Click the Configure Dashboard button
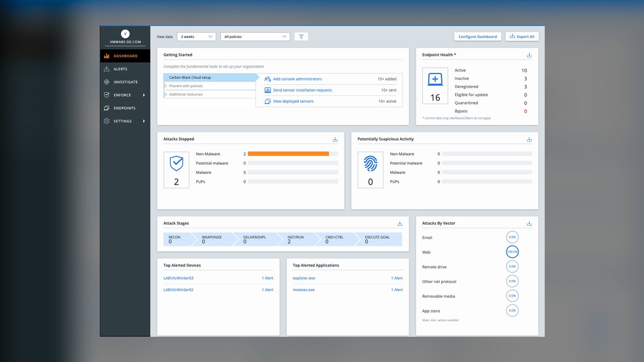The height and width of the screenshot is (362, 644). pyautogui.click(x=478, y=36)
